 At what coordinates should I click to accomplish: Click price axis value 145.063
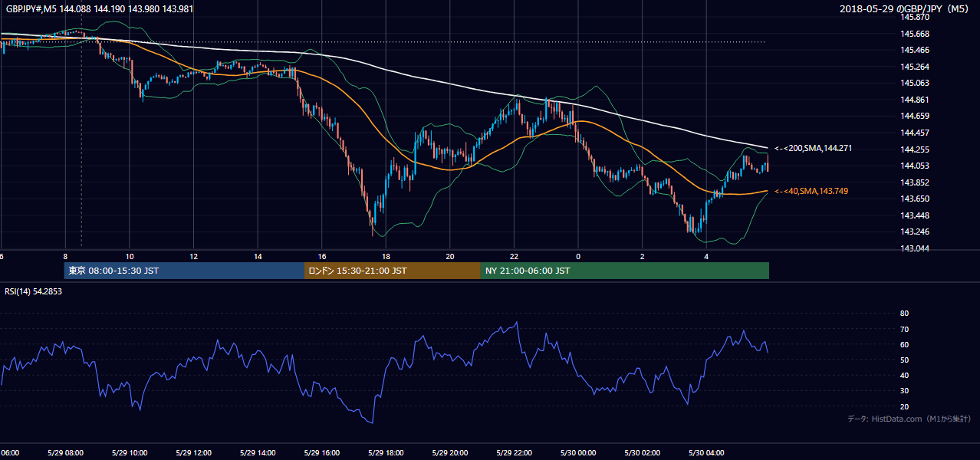click(915, 83)
